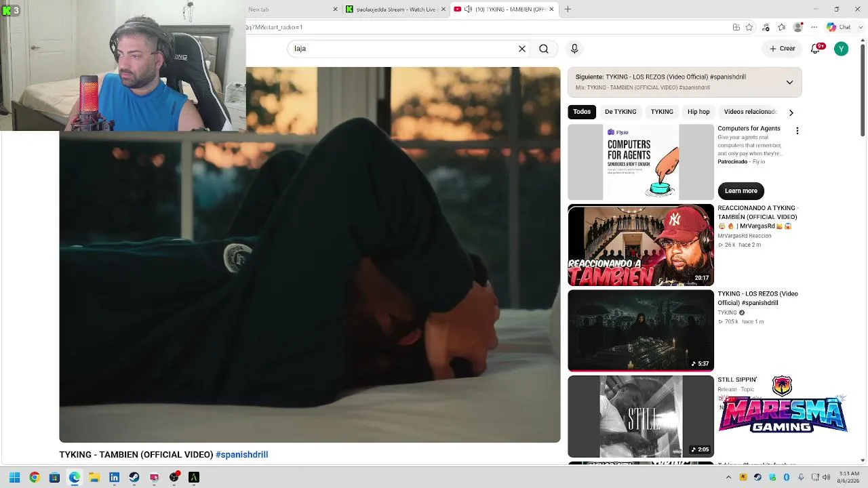Select the TYKING filter chip
The image size is (868, 488).
(x=662, y=112)
